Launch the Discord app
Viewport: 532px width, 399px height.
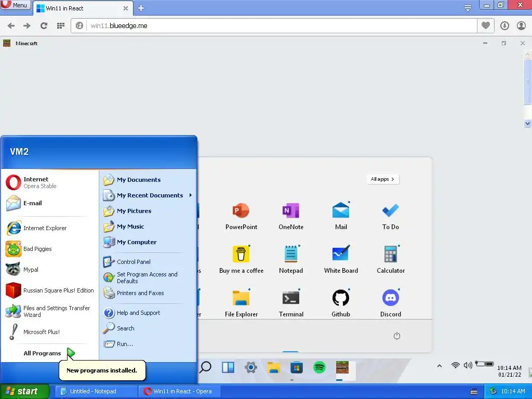click(391, 298)
